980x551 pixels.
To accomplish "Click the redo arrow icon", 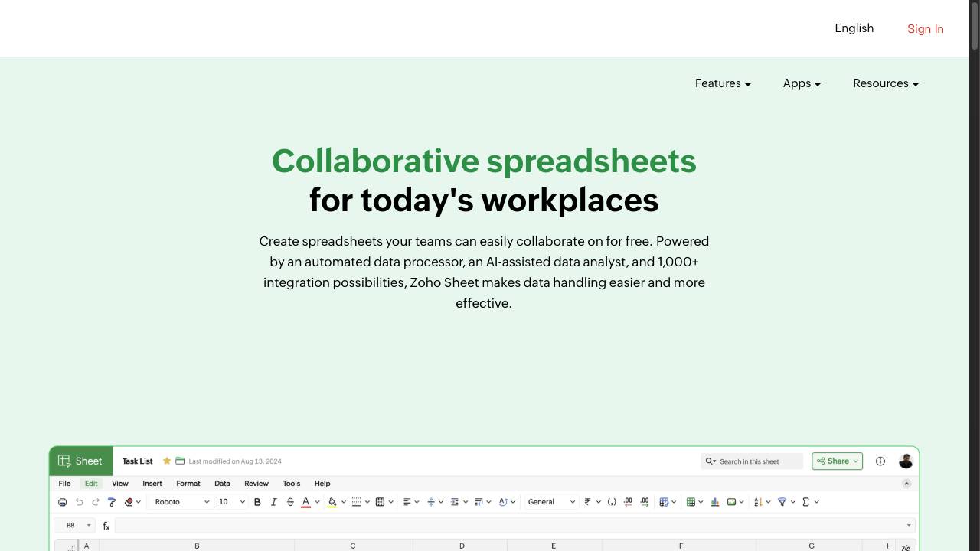I will pos(96,502).
